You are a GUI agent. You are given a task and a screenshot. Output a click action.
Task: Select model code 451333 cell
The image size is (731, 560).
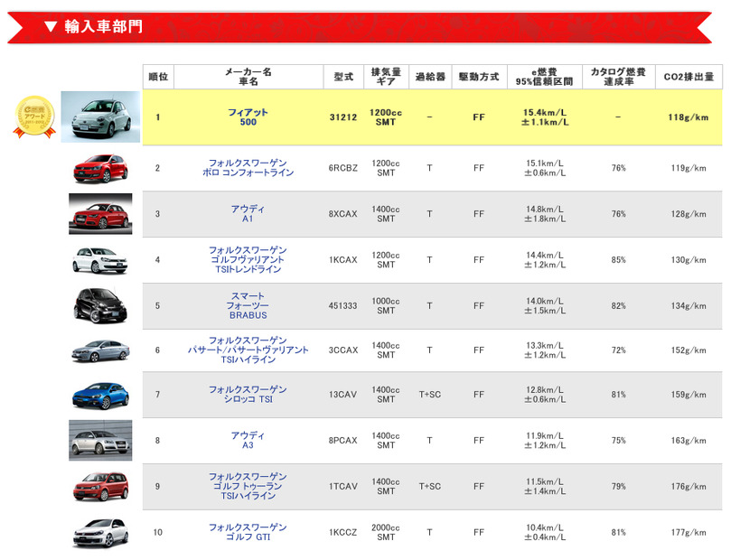[343, 305]
